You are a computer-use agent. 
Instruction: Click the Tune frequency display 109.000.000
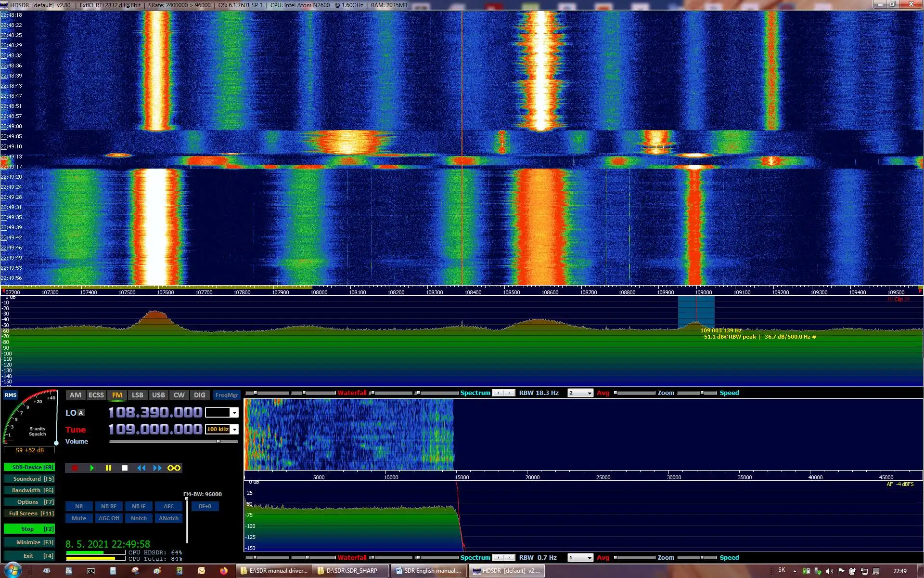point(155,429)
